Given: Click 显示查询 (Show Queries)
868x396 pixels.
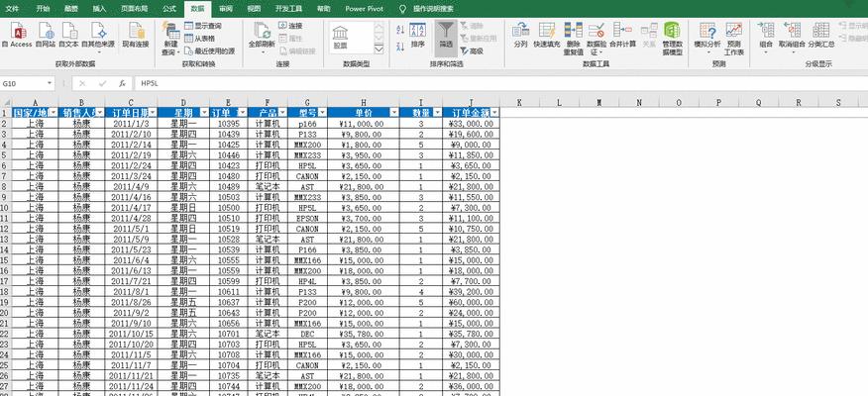Looking at the screenshot, I should 202,26.
